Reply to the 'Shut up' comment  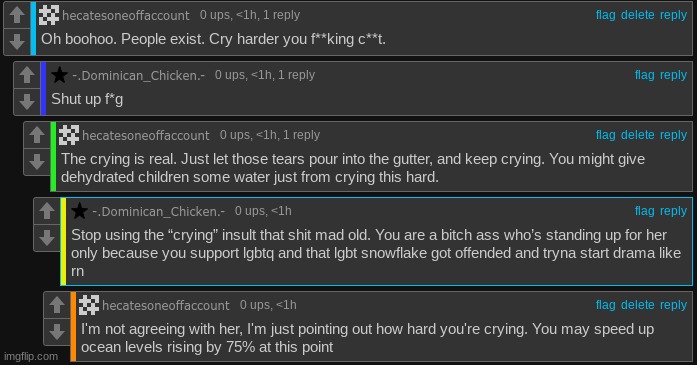point(673,75)
